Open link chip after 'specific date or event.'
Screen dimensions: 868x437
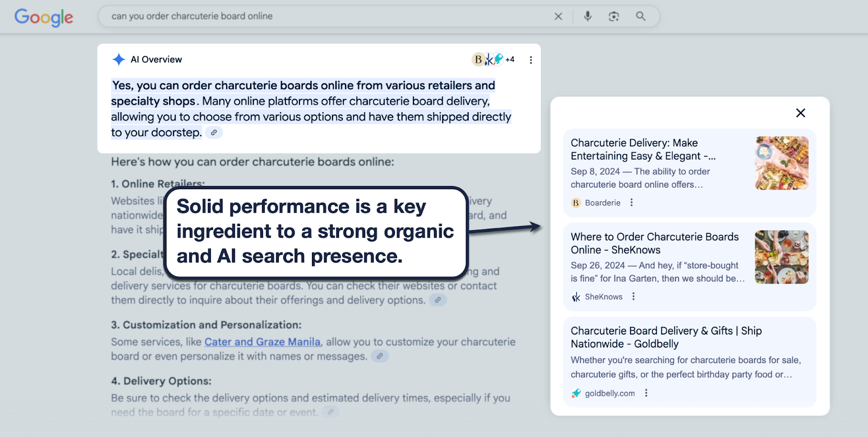(330, 412)
